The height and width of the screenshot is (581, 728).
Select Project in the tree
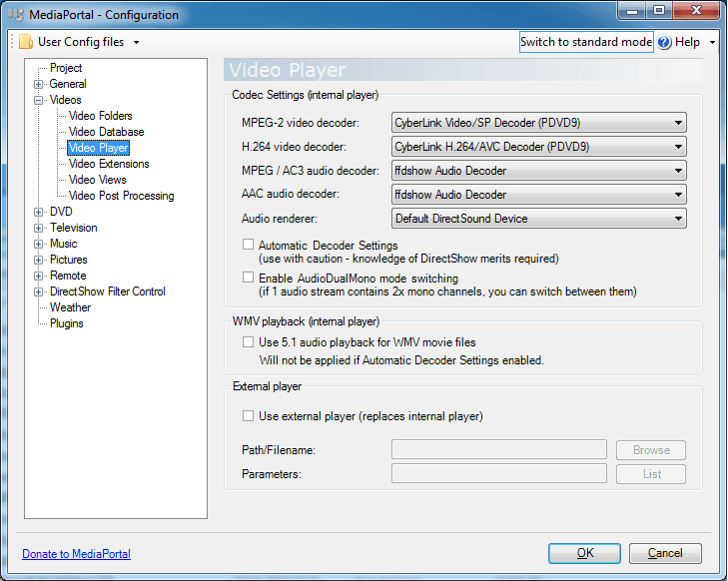pos(66,68)
